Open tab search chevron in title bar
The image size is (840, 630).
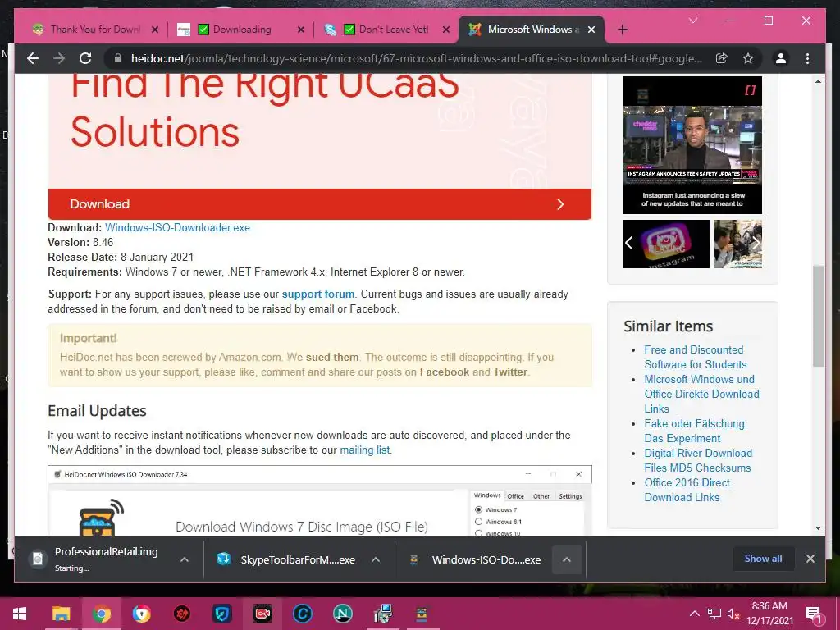point(693,21)
